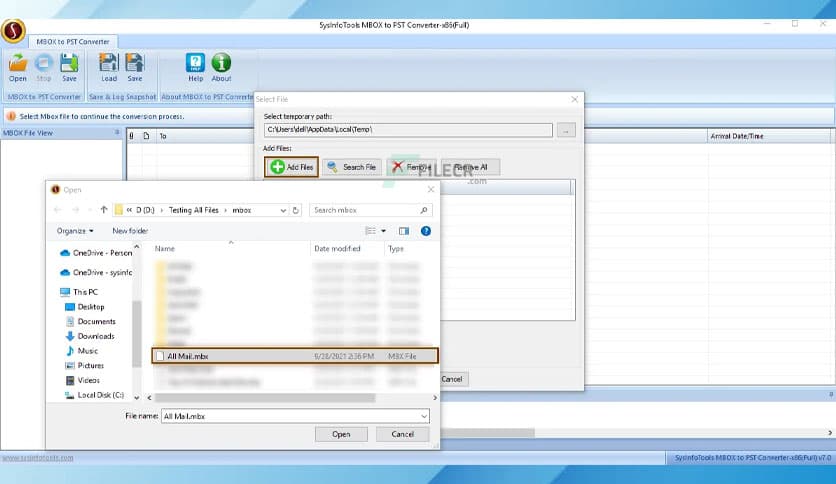Open the Open dialog help icon
Image resolution: width=836 pixels, height=484 pixels.
pyautogui.click(x=425, y=231)
